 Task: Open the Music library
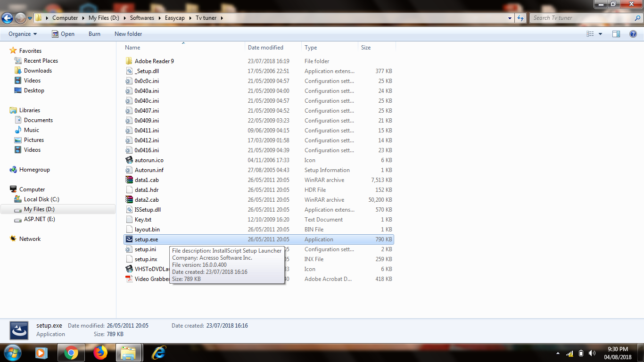[32, 130]
